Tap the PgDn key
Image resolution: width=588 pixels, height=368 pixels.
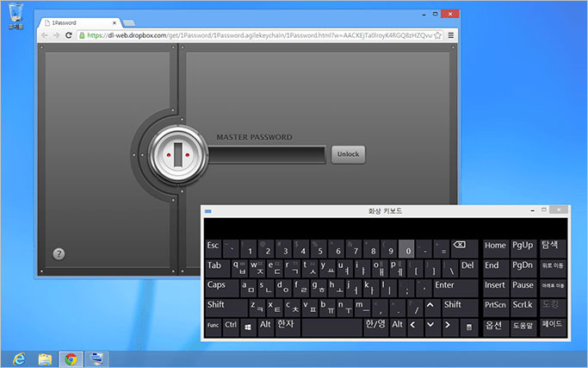(x=523, y=269)
